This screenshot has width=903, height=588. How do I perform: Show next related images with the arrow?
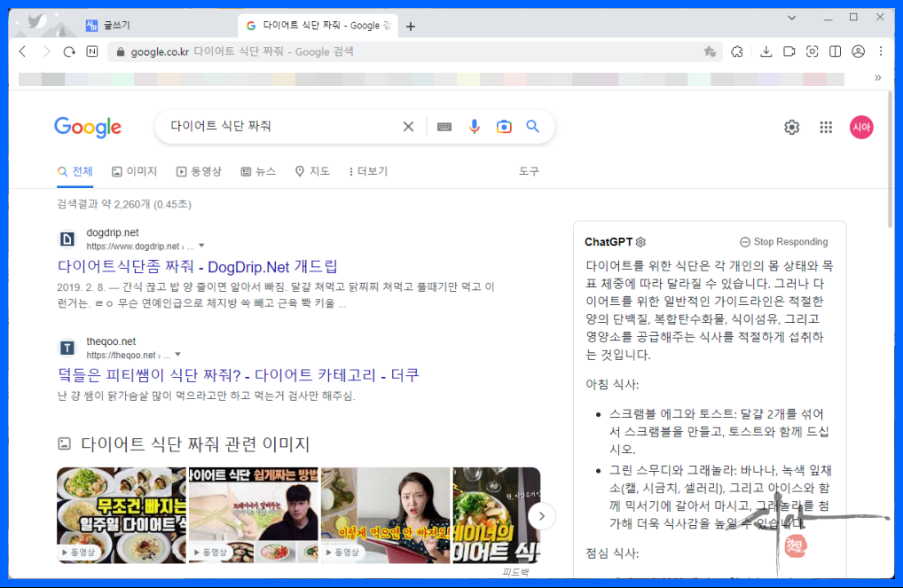tap(541, 516)
